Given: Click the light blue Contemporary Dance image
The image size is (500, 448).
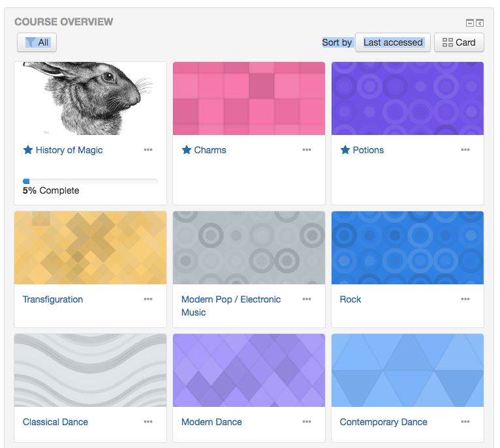Looking at the screenshot, I should point(407,370).
